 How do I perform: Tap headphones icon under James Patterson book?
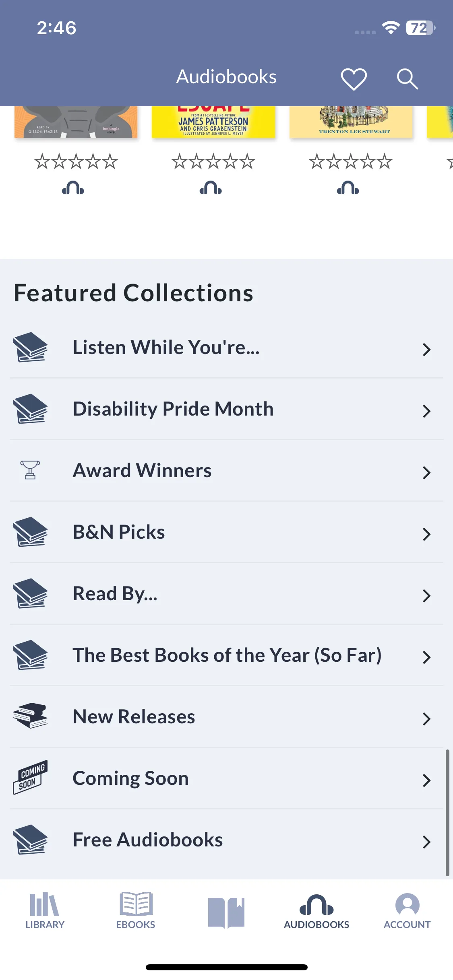coord(211,188)
